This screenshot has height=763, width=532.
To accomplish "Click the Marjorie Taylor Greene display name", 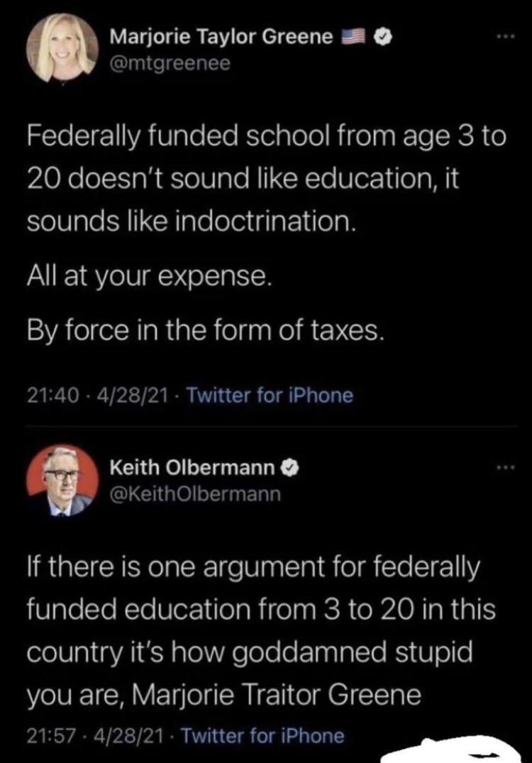I will pos(221,38).
